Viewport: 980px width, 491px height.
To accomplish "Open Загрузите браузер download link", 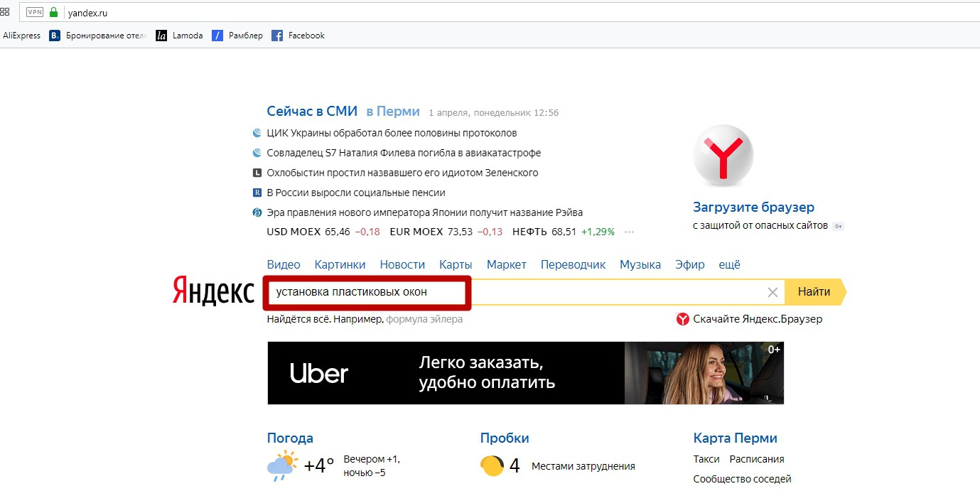I will [753, 207].
